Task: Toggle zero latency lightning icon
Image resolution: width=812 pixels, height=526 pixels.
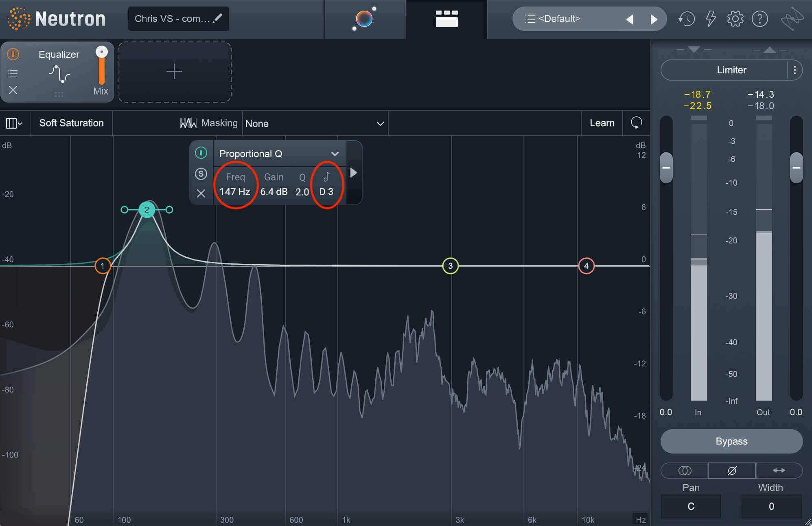Action: pyautogui.click(x=711, y=19)
